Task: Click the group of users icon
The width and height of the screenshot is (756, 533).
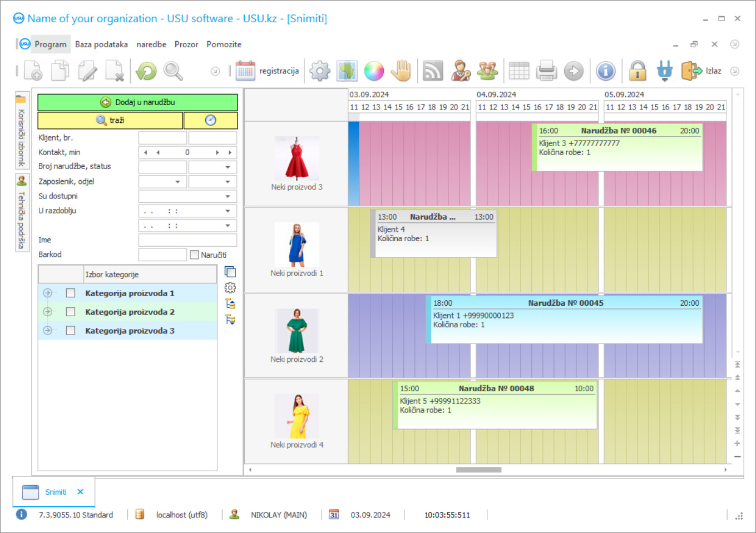Action: [x=487, y=71]
